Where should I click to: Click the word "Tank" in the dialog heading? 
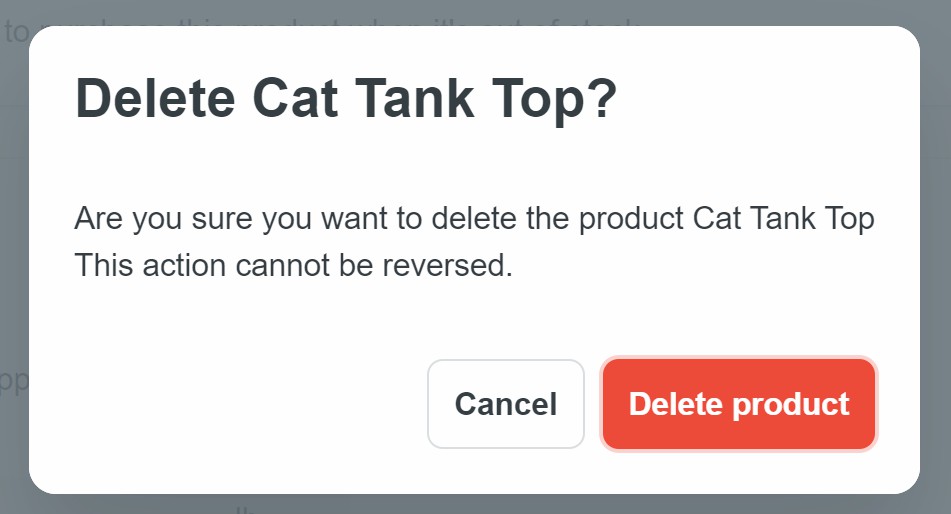(x=418, y=100)
